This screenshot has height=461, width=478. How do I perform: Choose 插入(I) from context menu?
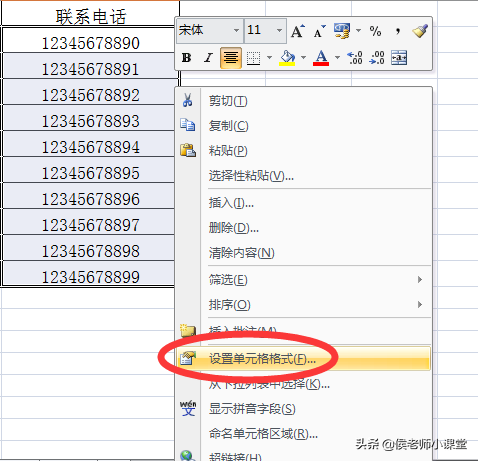[303, 203]
